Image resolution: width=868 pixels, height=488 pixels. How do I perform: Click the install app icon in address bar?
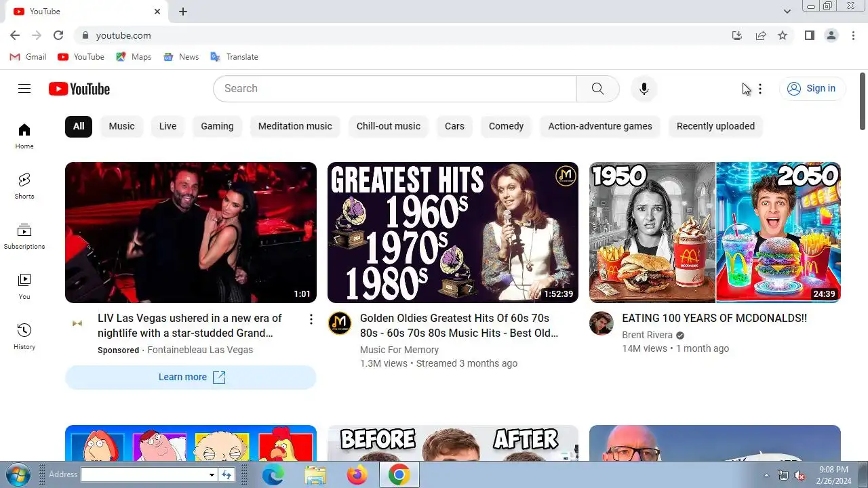pos(737,35)
